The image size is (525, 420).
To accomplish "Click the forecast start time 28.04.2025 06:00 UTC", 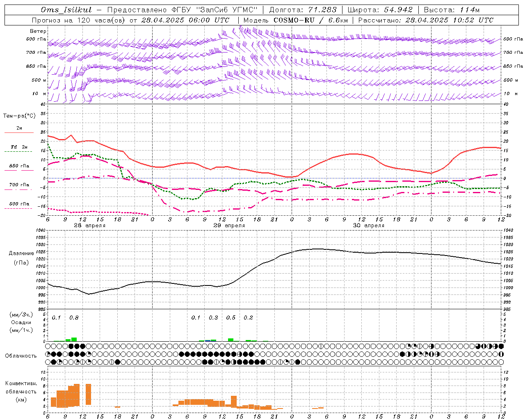I will (185, 20).
